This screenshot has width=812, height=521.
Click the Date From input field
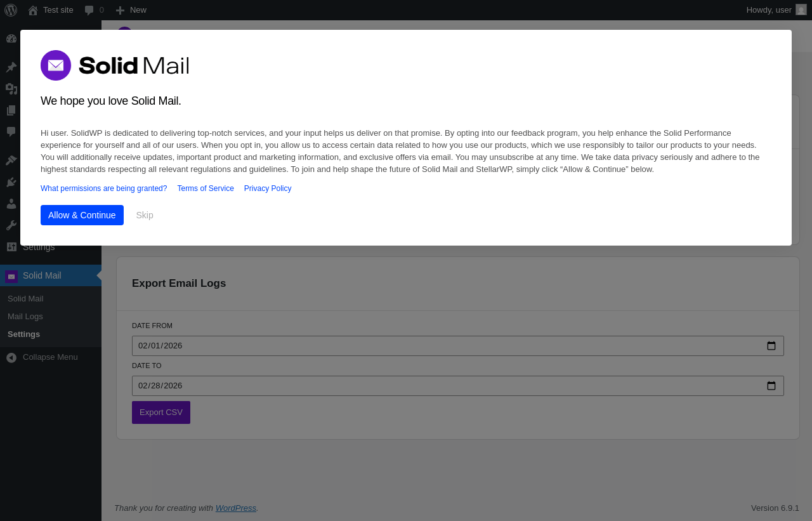click(x=458, y=346)
